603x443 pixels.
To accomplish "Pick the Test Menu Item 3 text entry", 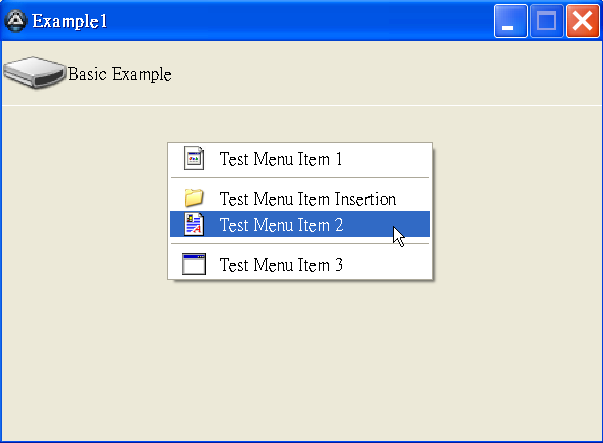I will (x=281, y=265).
